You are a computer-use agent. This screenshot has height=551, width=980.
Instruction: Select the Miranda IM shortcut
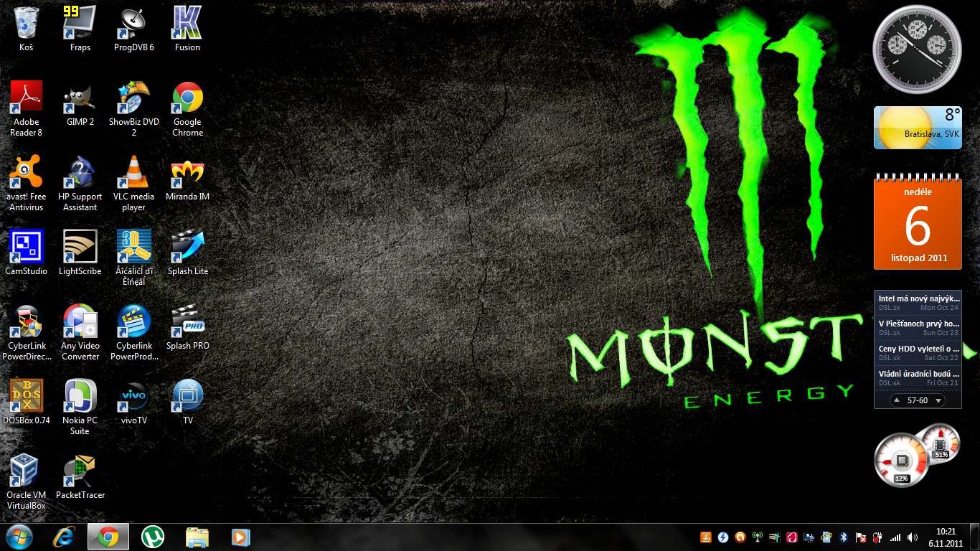click(x=187, y=174)
